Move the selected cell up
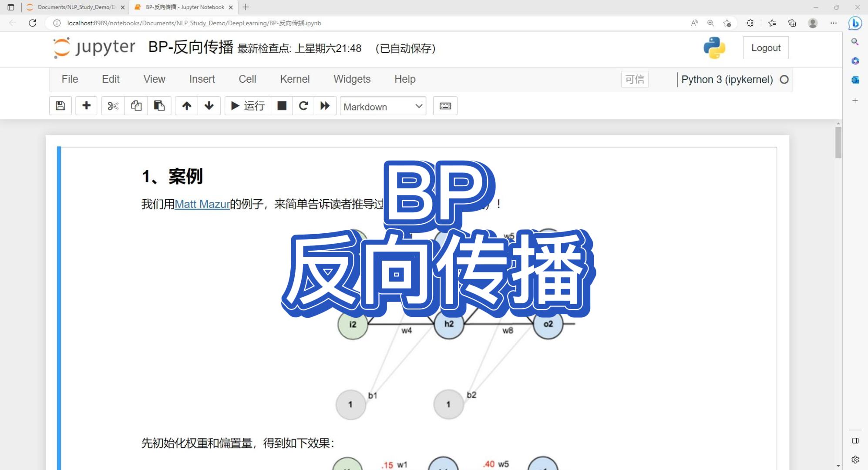The height and width of the screenshot is (470, 868). pos(186,106)
